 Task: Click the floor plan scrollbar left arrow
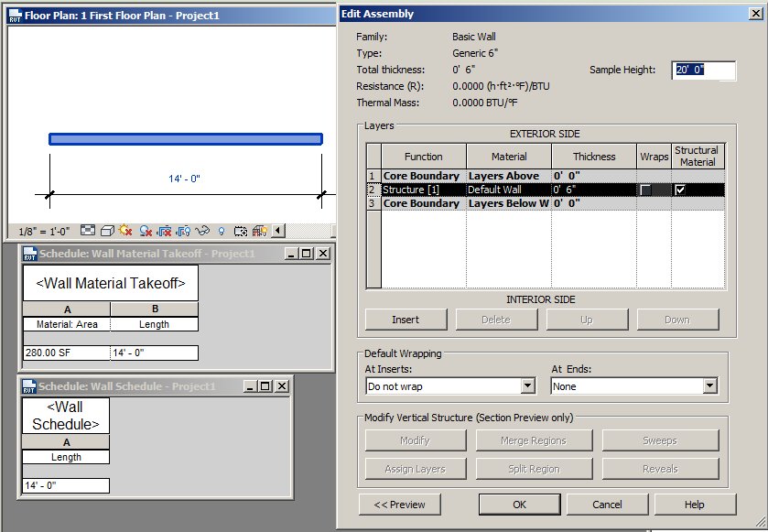pos(278,230)
